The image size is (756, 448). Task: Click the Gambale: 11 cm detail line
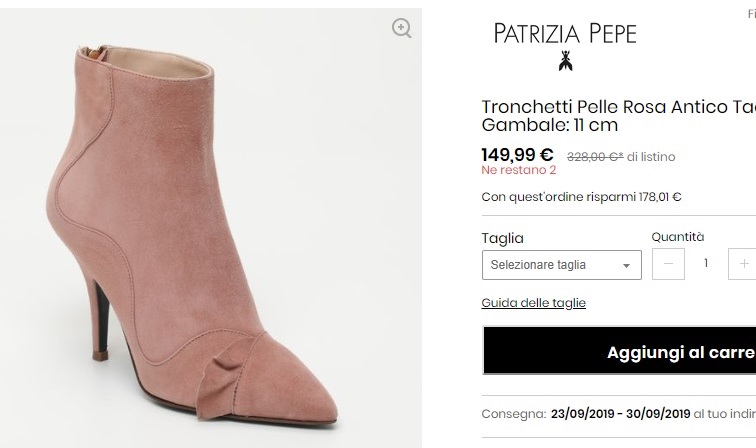pyautogui.click(x=549, y=126)
